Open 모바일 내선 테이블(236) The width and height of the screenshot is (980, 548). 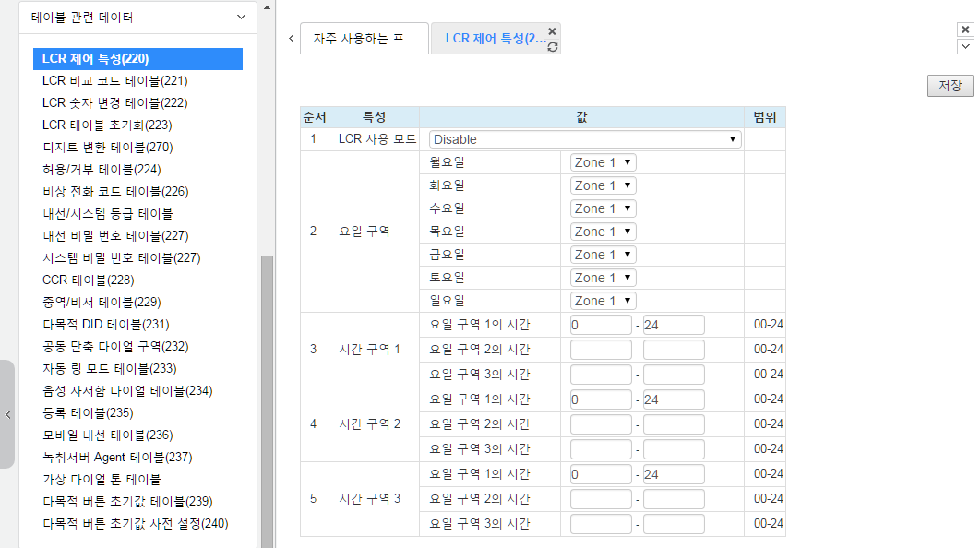click(x=107, y=435)
